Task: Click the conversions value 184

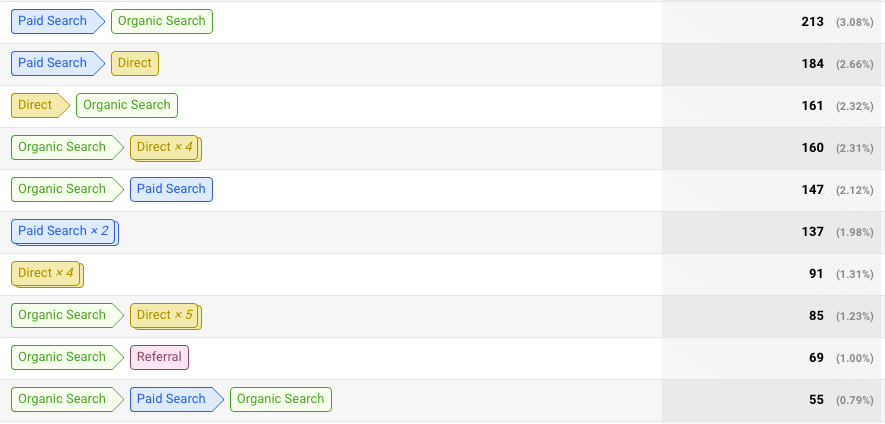Action: click(x=812, y=64)
